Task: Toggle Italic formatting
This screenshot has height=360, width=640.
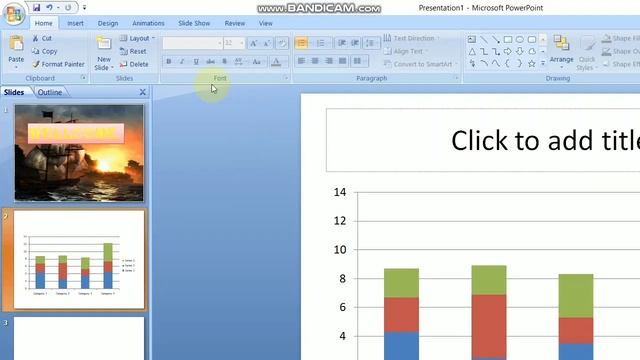Action: [182, 61]
